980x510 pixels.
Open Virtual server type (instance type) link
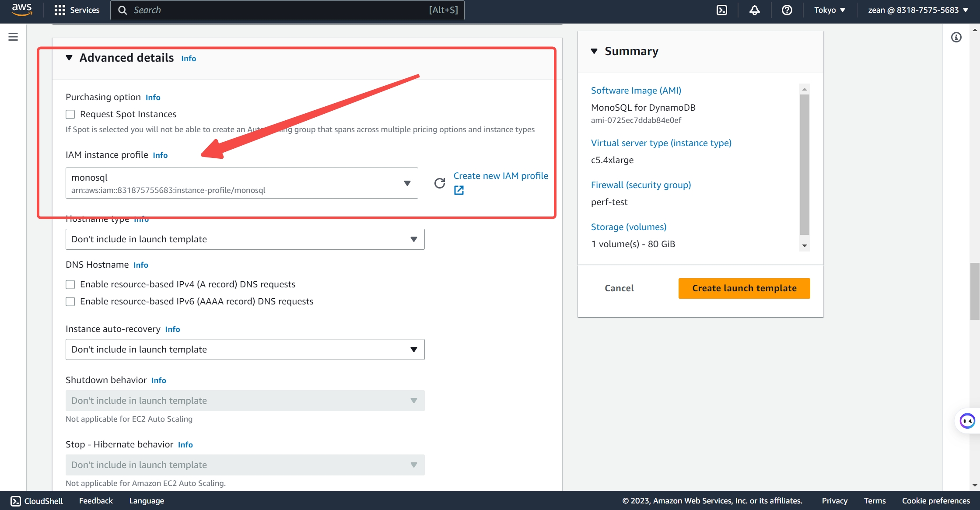tap(661, 143)
